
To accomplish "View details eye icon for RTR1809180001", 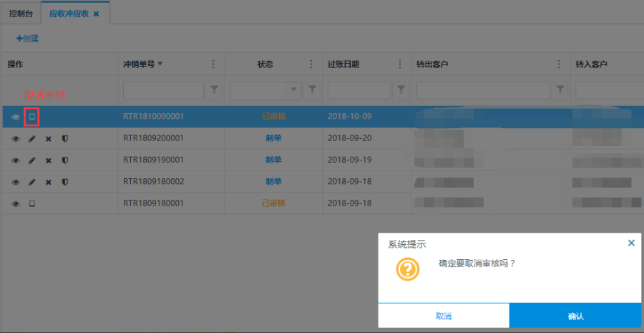I will 16,204.
